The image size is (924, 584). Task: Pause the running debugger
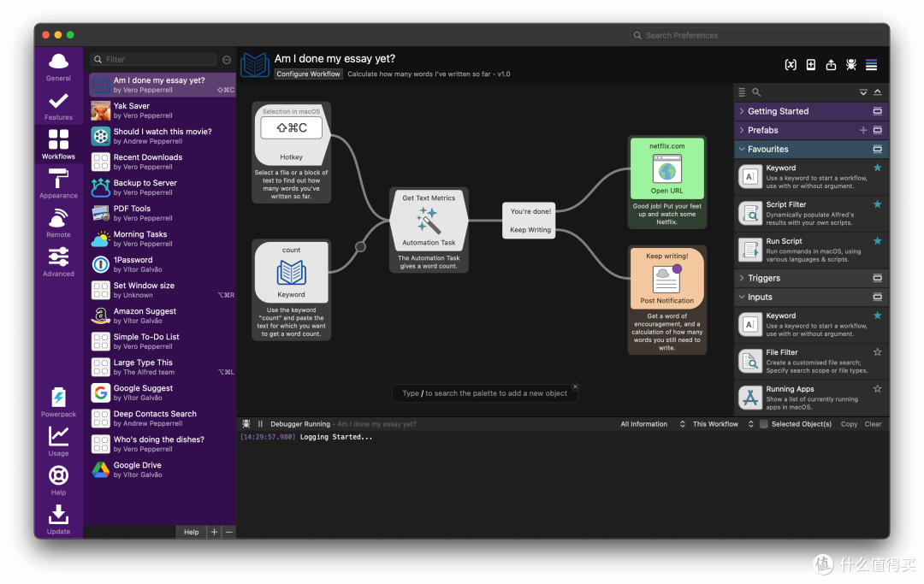point(260,424)
